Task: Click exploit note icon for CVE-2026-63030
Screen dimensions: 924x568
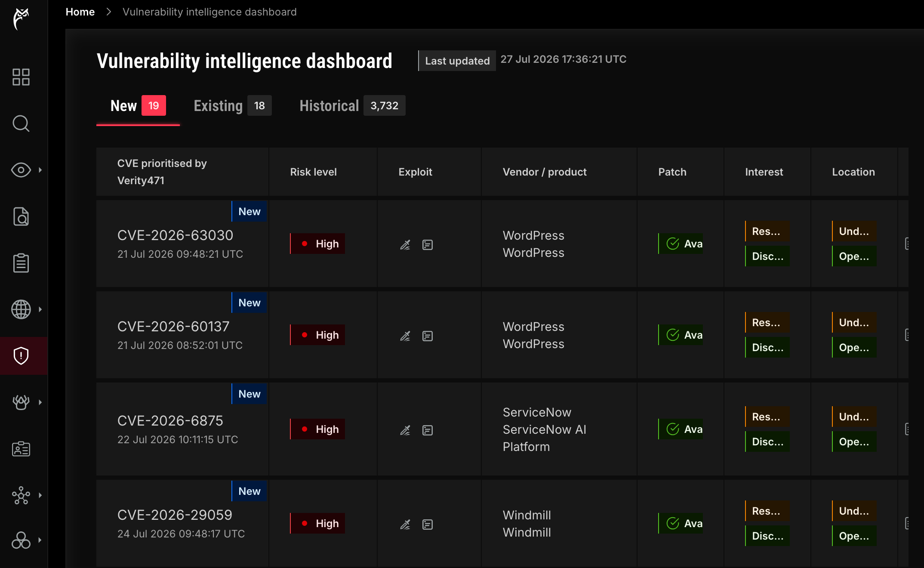Action: (428, 245)
